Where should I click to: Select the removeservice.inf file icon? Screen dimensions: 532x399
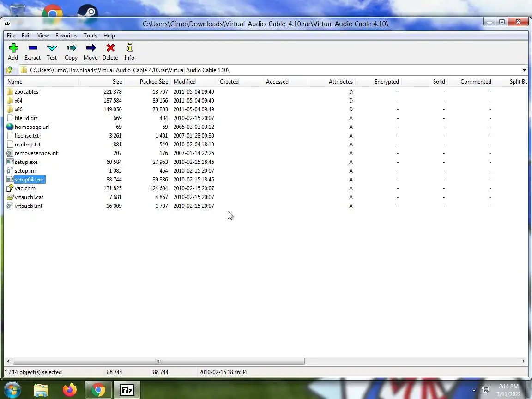pos(10,153)
